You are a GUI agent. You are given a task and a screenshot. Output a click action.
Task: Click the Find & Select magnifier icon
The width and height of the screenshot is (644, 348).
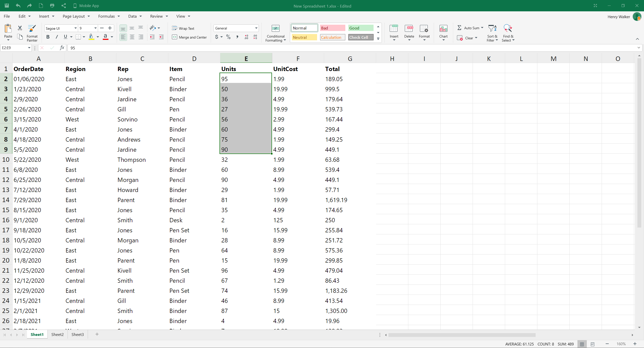click(507, 28)
